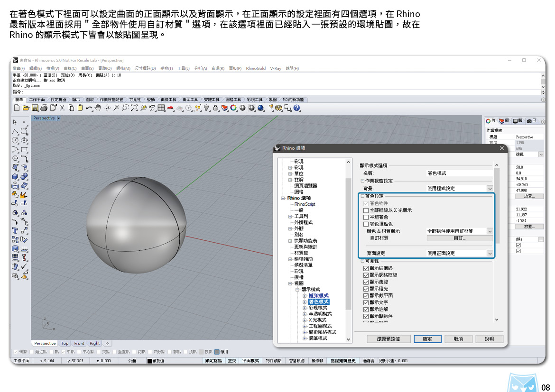Click the 取消 button in options dialog
The width and height of the screenshot is (555, 392).
coord(458,339)
